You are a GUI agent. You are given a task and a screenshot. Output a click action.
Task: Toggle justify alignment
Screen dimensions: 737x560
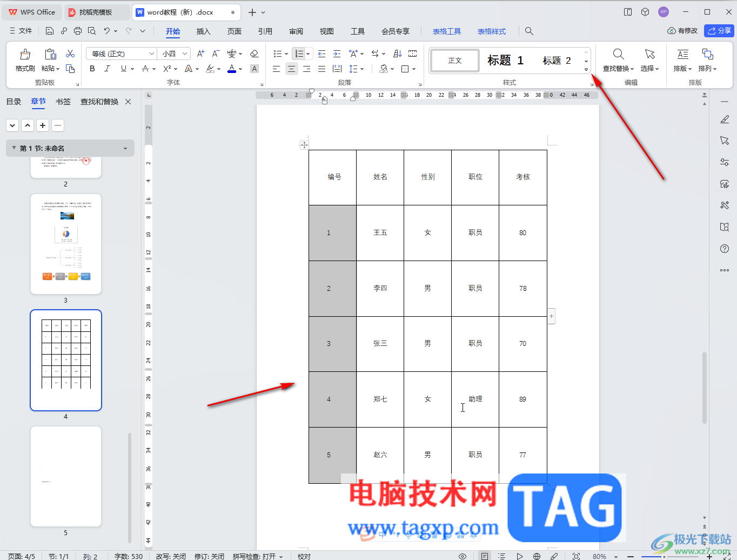322,69
